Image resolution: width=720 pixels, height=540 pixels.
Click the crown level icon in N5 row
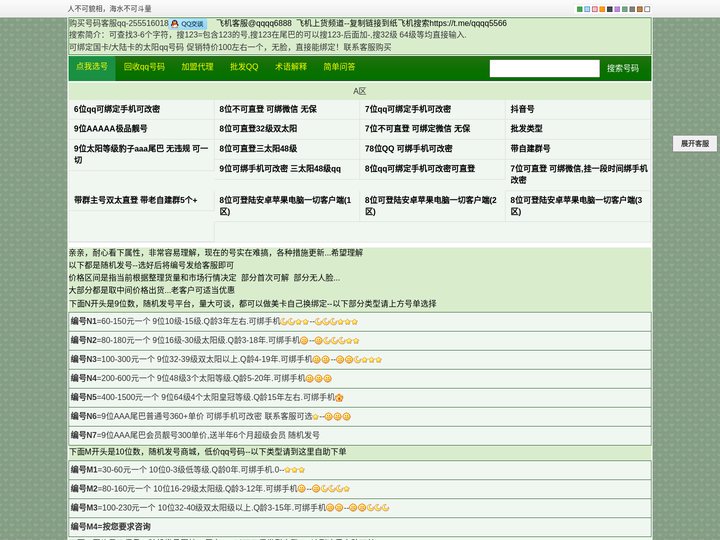pos(339,398)
